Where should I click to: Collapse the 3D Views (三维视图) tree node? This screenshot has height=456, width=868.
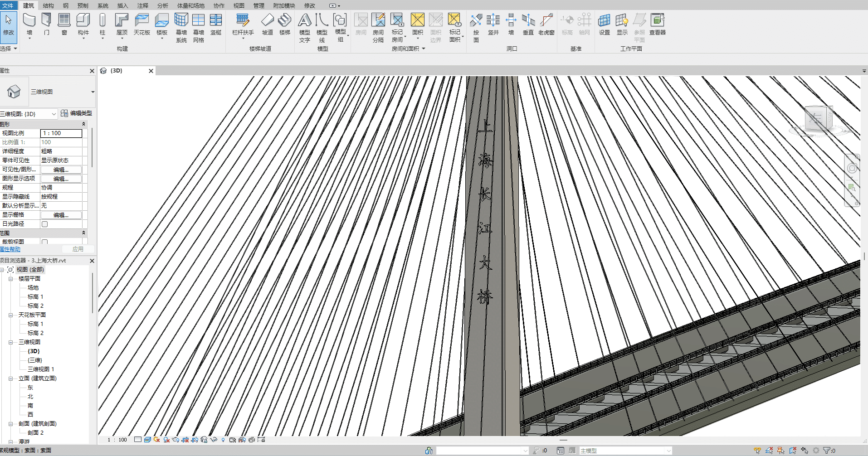click(10, 342)
